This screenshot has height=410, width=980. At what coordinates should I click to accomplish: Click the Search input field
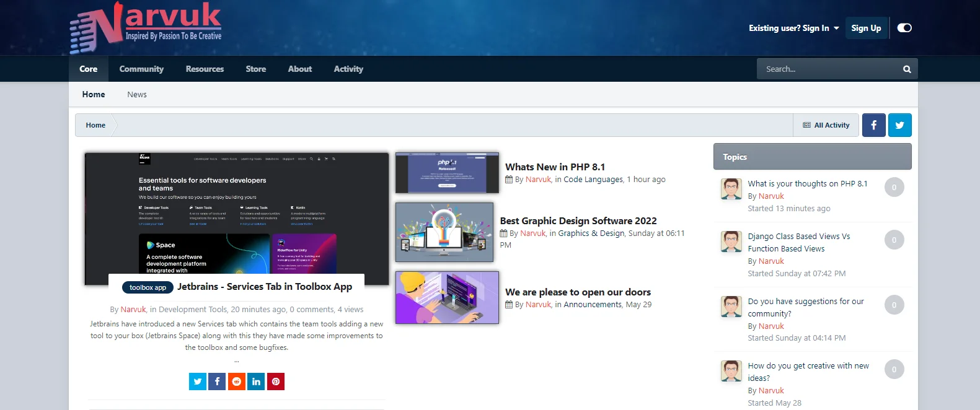828,69
